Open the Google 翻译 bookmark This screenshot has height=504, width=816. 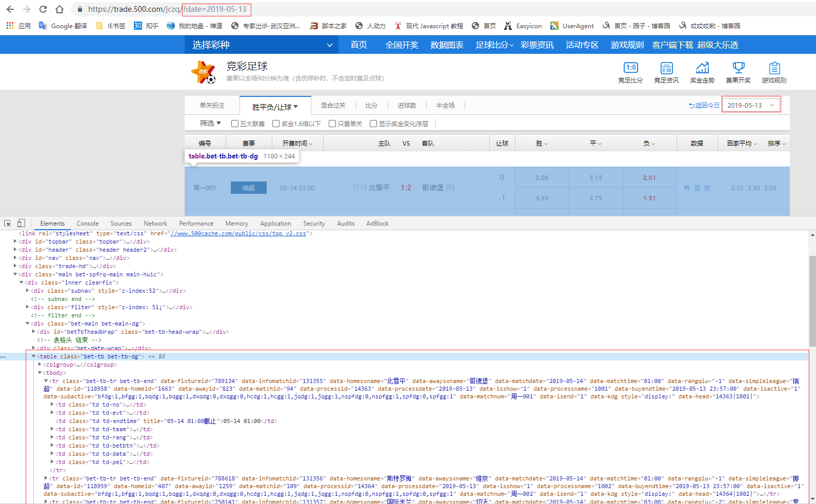63,26
